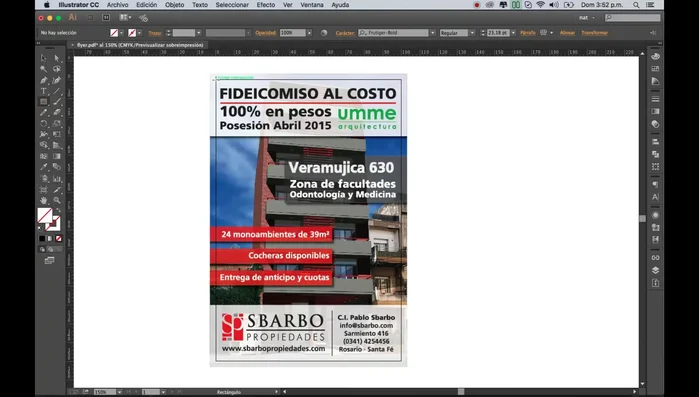The height and width of the screenshot is (397, 699).
Task: Select the Gradient tool
Action: click(57, 156)
